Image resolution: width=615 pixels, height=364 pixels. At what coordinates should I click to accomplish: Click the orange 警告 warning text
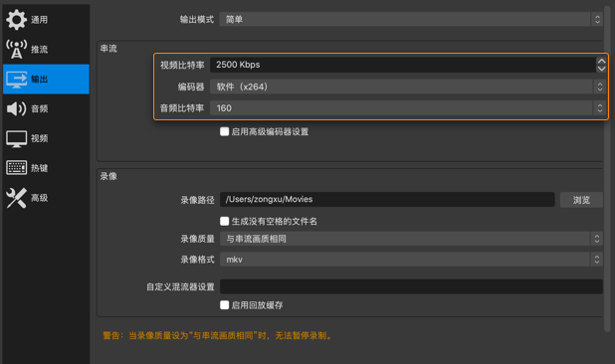[x=218, y=336]
